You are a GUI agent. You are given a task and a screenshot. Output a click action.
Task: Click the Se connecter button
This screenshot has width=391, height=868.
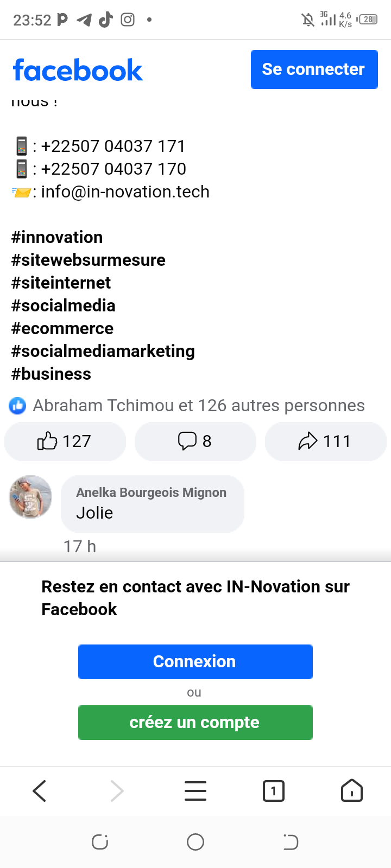click(314, 69)
